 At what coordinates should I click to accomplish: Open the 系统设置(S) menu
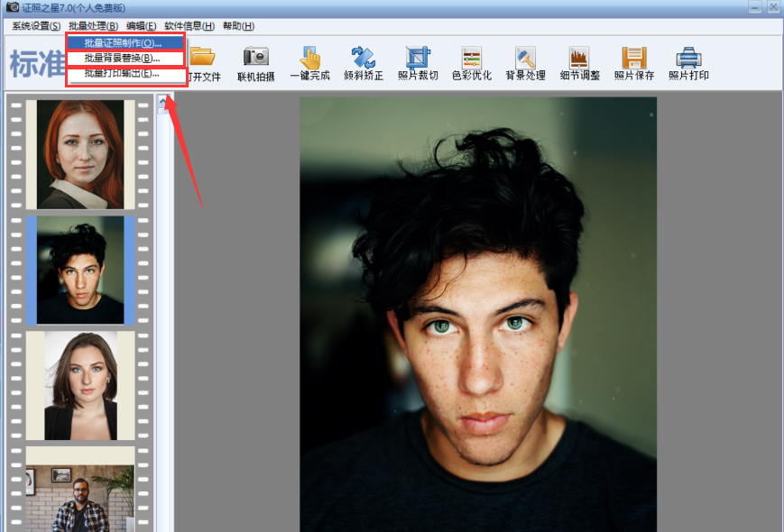[x=36, y=26]
